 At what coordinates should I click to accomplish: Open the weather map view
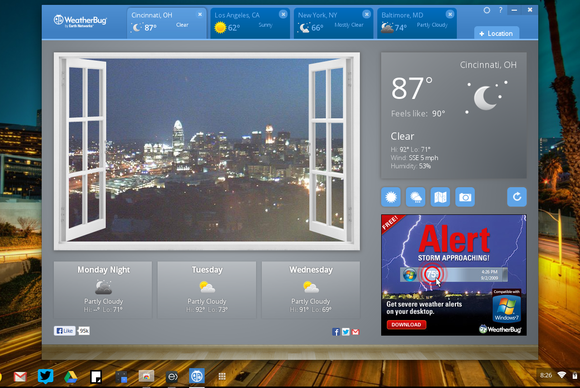point(440,197)
